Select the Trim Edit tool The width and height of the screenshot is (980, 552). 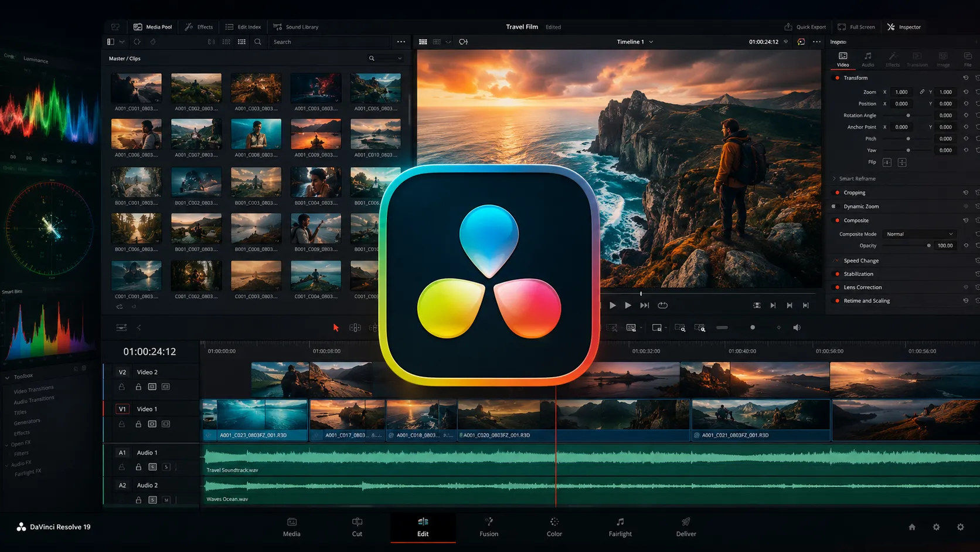click(x=355, y=328)
